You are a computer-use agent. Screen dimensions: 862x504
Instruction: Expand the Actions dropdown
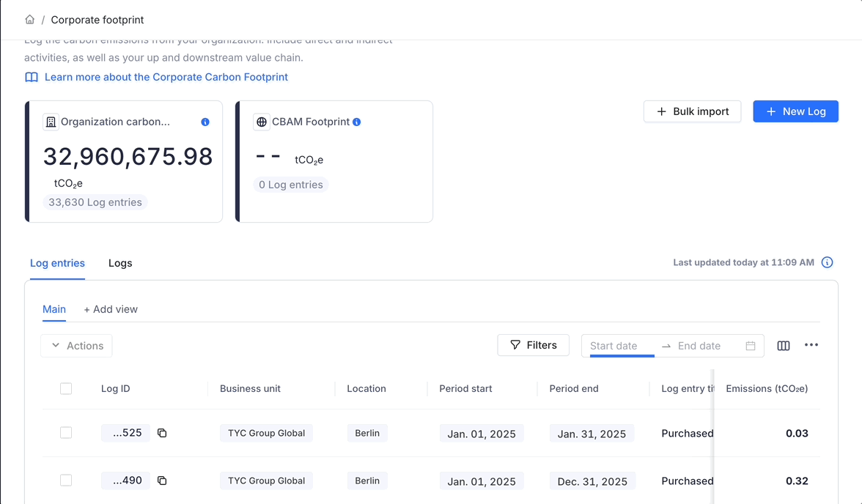(76, 346)
